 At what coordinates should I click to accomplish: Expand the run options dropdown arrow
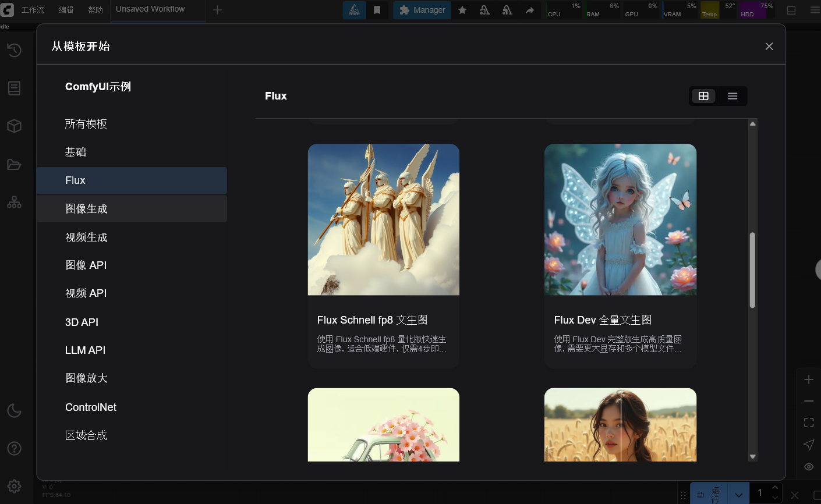(x=738, y=495)
